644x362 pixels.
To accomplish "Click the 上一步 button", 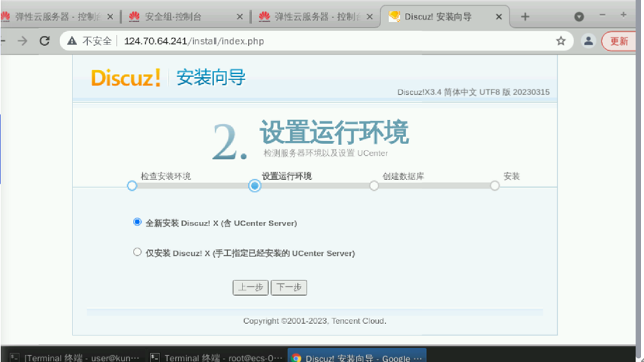I will 250,287.
